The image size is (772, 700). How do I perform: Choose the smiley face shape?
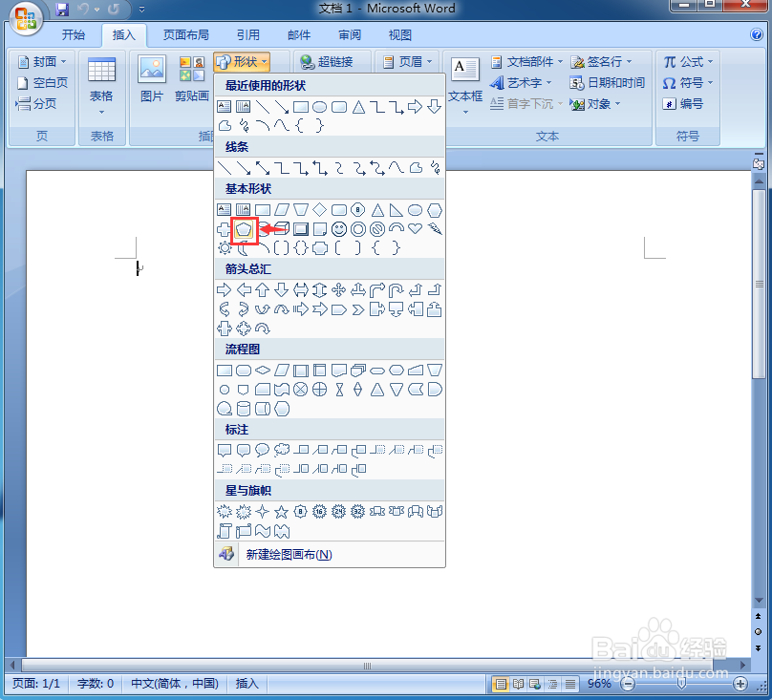pos(339,229)
